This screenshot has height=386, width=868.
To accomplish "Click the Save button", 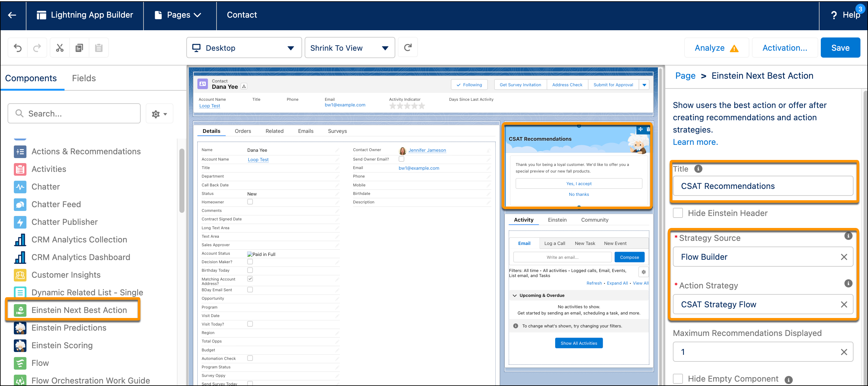I will 840,48.
